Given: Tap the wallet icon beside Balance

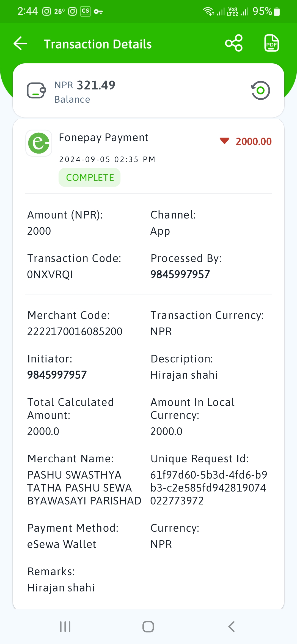Looking at the screenshot, I should [x=36, y=90].
